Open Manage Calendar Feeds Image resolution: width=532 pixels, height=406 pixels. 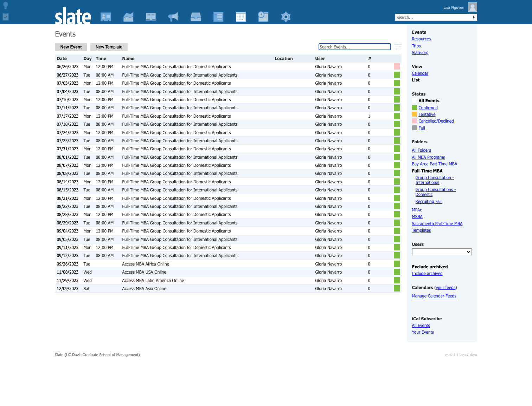434,296
